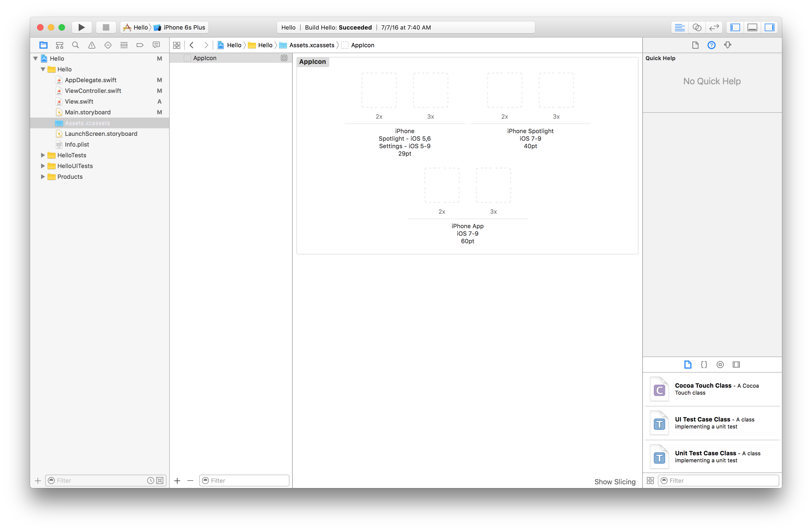Screen dimensions: 812x531
Task: Select the 3x iPhone Spotlight 40pt icon well
Action: 556,90
